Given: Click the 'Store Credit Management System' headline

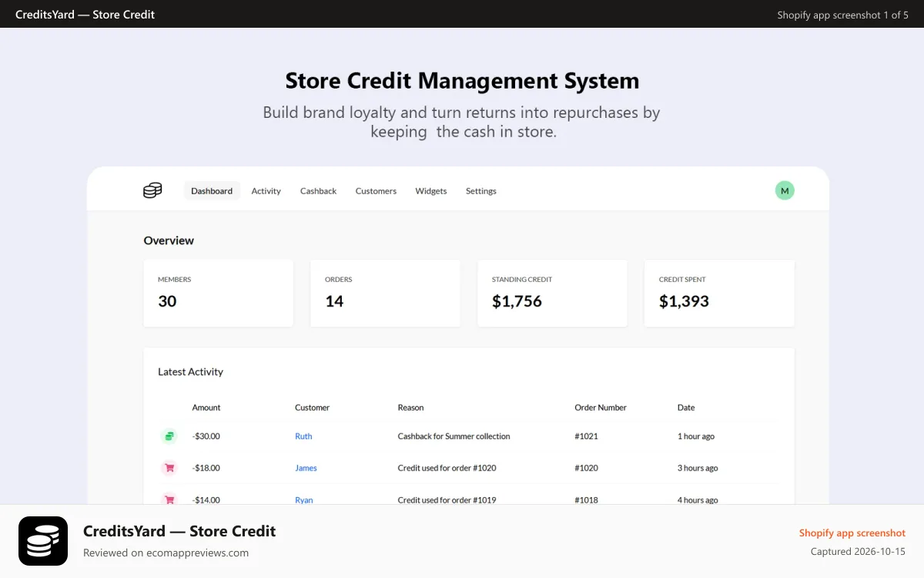Looking at the screenshot, I should (462, 81).
